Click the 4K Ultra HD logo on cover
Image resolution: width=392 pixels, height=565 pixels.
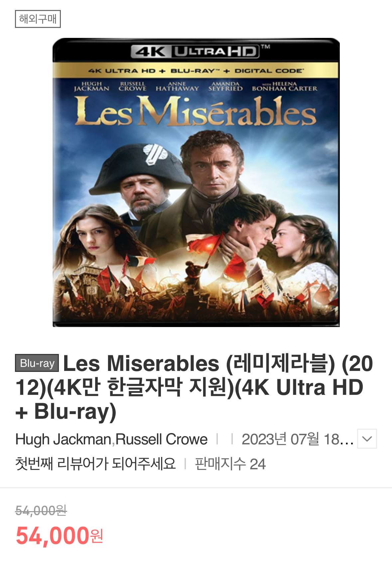196,51
